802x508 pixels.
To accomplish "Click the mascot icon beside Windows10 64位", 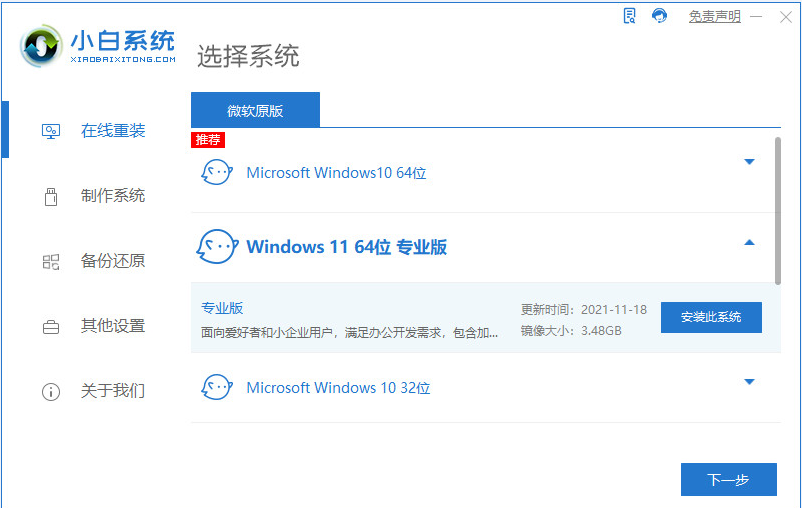I will tap(217, 172).
